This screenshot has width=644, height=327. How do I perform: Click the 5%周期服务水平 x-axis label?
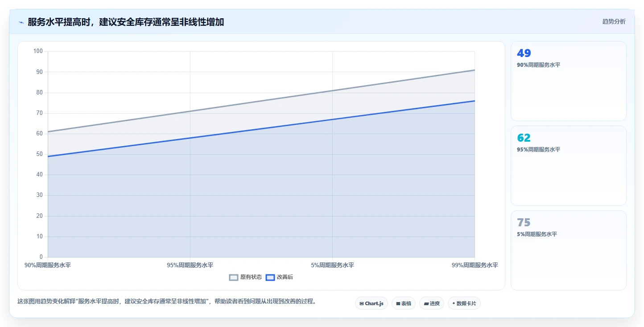tap(332, 265)
